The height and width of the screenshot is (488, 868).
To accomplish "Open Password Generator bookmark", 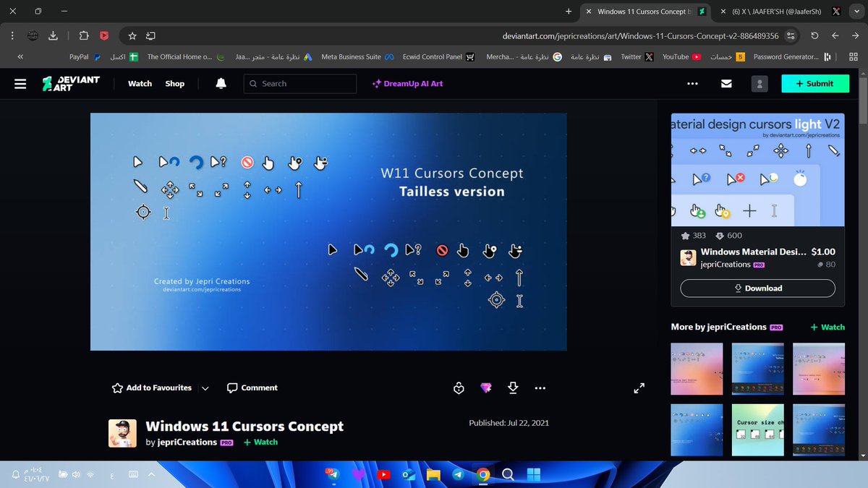I will click(791, 56).
